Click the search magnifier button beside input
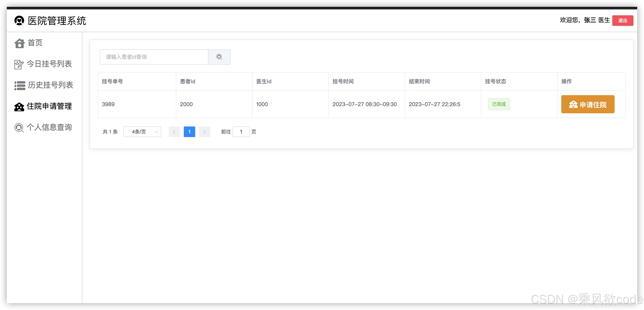644x310 pixels. (219, 57)
